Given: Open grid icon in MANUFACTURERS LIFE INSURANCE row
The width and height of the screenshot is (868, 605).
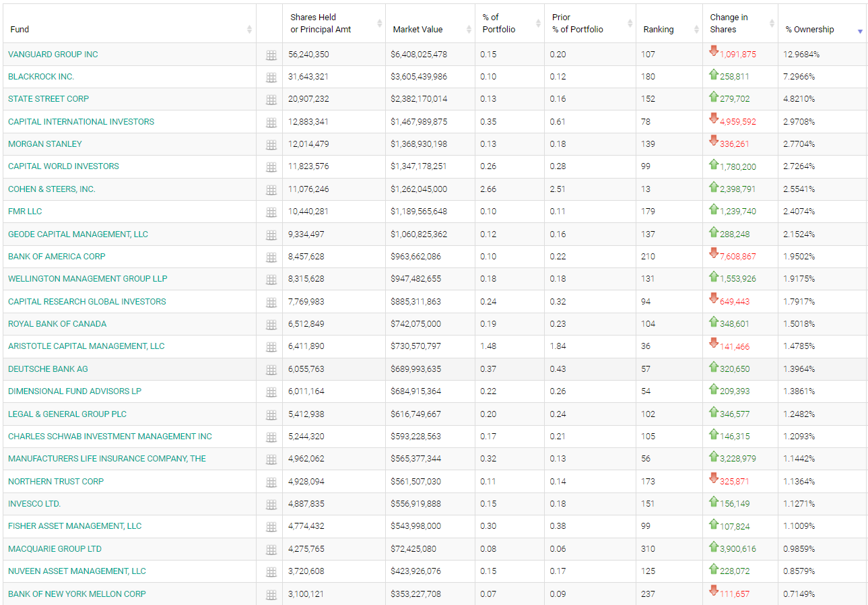Looking at the screenshot, I should [x=271, y=459].
